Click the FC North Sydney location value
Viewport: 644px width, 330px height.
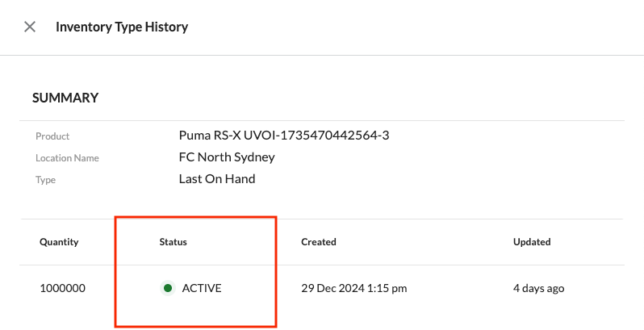(x=227, y=157)
